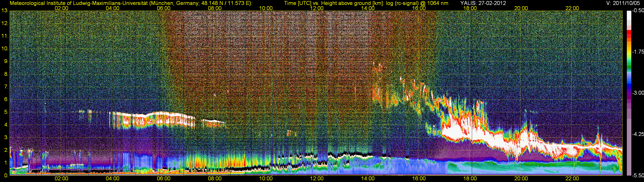Click the '-4.25' color scale value

tap(638, 134)
